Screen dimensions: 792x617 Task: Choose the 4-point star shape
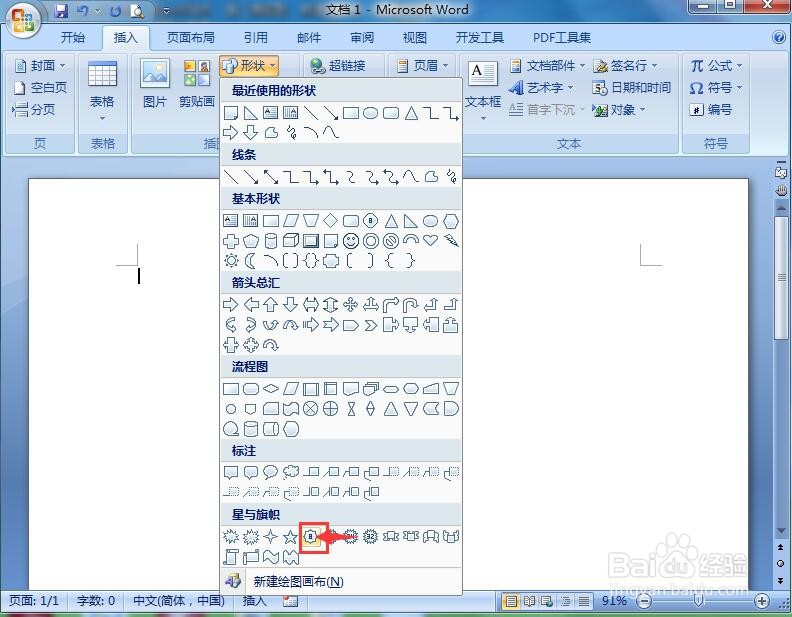point(271,536)
